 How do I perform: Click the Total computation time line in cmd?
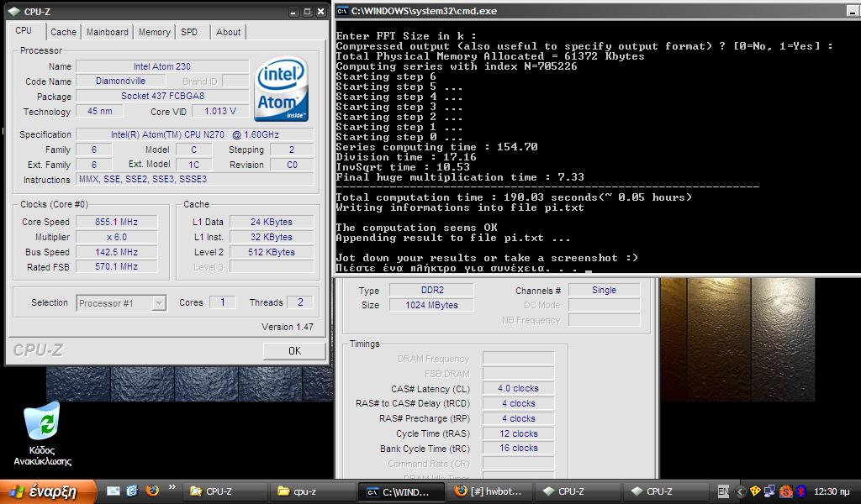coord(514,197)
